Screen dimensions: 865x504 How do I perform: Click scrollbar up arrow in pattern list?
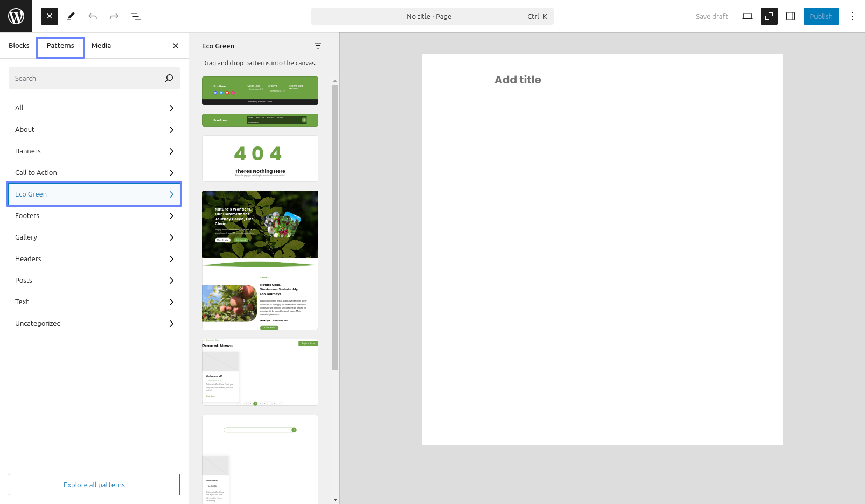(336, 81)
